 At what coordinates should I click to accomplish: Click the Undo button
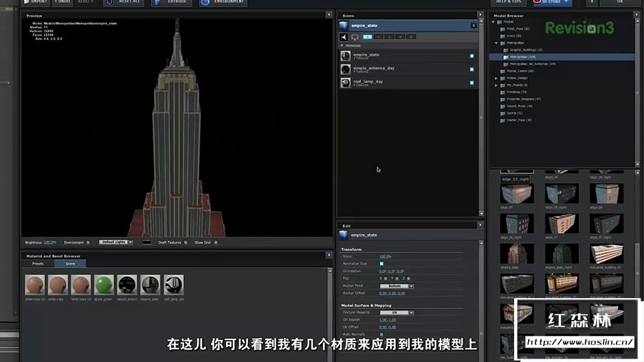pyautogui.click(x=63, y=2)
